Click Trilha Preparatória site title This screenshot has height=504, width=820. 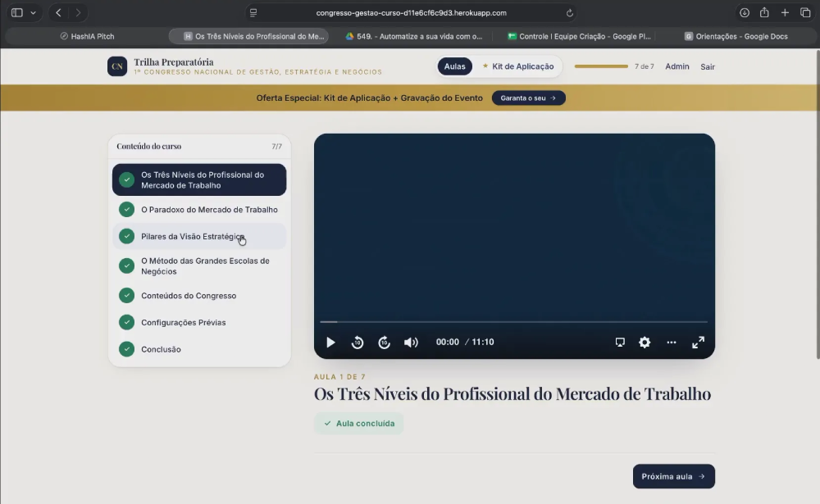coord(174,61)
